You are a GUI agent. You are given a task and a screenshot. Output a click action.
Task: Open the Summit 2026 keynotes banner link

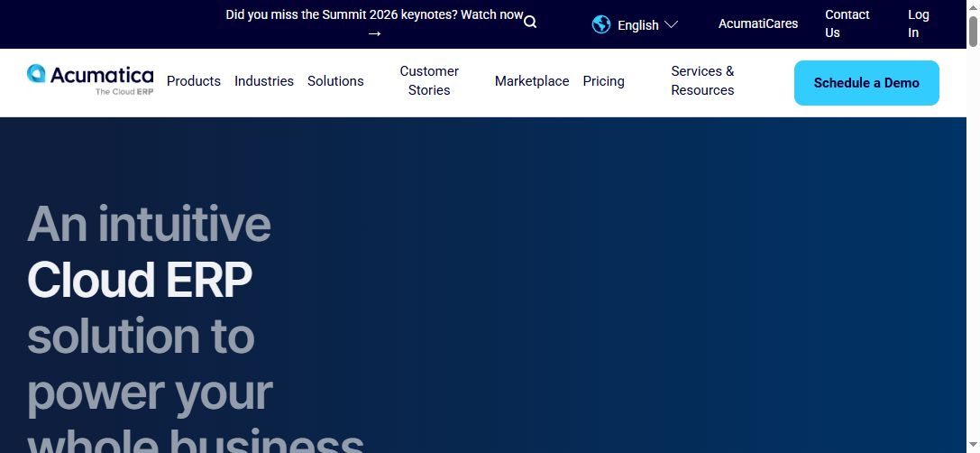[x=374, y=23]
